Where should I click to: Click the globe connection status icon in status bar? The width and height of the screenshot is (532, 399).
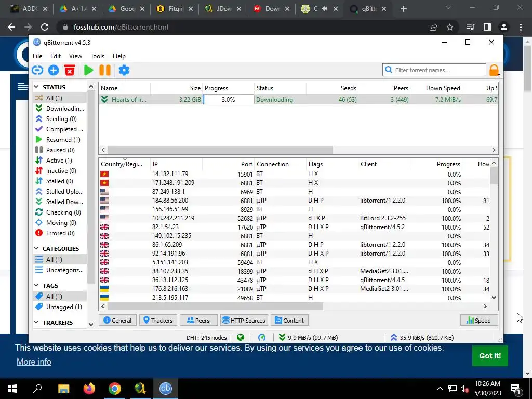tap(241, 337)
